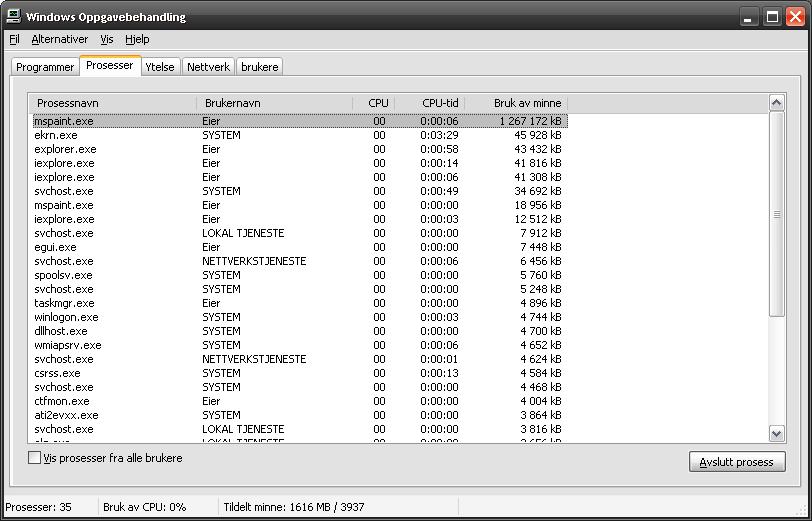812x521 pixels.
Task: Select the taskmgr.exe process
Action: coord(300,303)
